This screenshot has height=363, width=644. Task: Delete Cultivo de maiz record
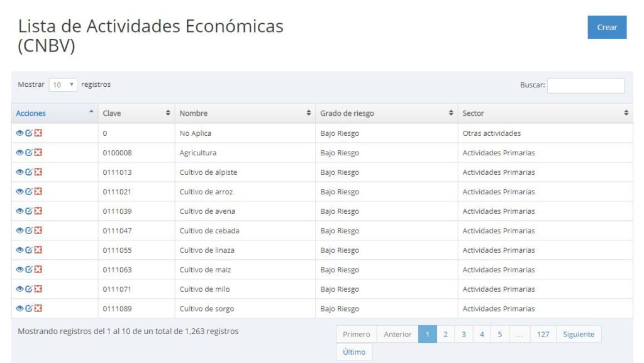point(38,269)
